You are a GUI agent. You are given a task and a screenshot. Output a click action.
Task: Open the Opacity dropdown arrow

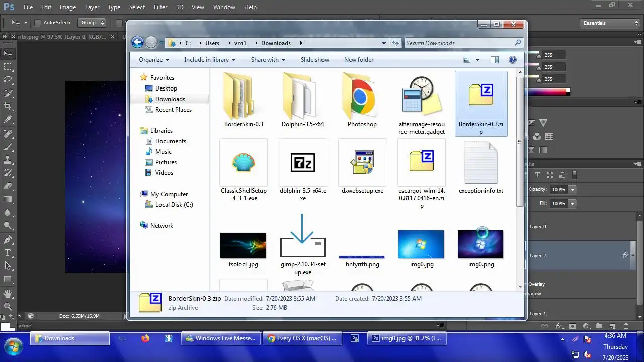click(x=573, y=190)
